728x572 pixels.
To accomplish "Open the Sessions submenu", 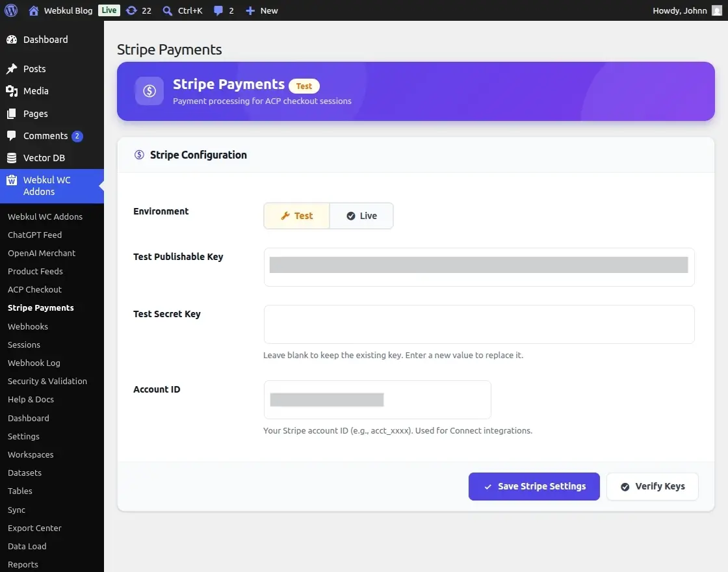I will coord(24,344).
